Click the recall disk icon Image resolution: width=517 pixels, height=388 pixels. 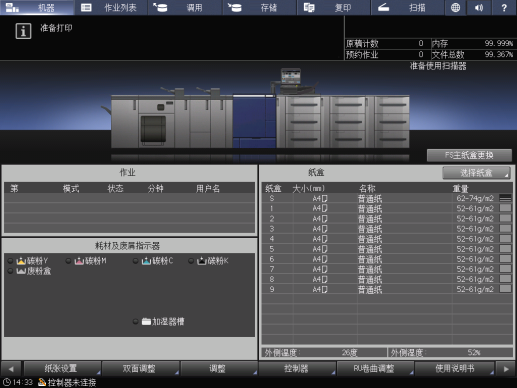[x=160, y=7]
